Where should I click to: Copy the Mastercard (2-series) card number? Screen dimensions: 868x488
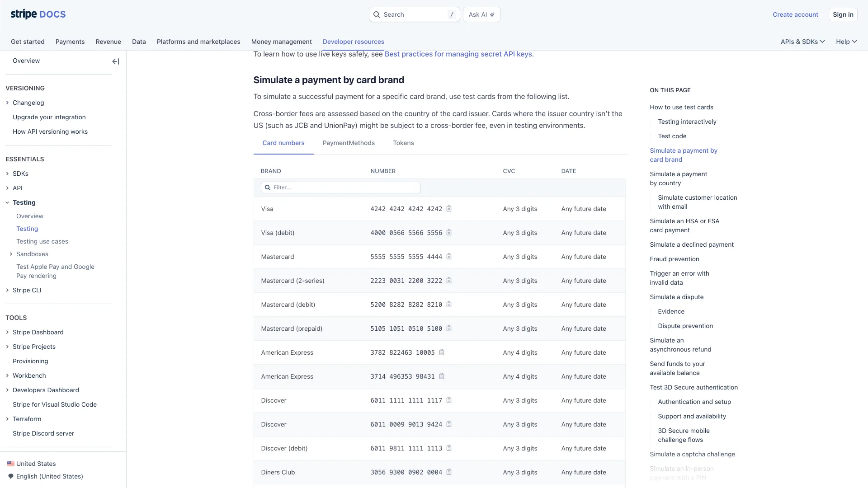coord(449,281)
